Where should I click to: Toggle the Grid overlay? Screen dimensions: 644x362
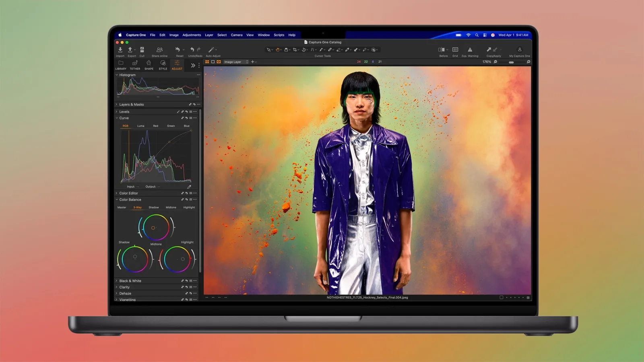(455, 49)
